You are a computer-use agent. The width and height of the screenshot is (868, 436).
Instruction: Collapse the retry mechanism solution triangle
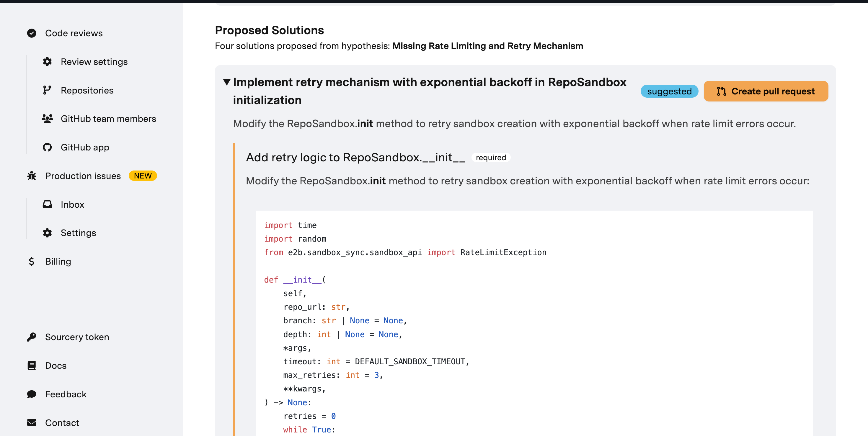227,82
